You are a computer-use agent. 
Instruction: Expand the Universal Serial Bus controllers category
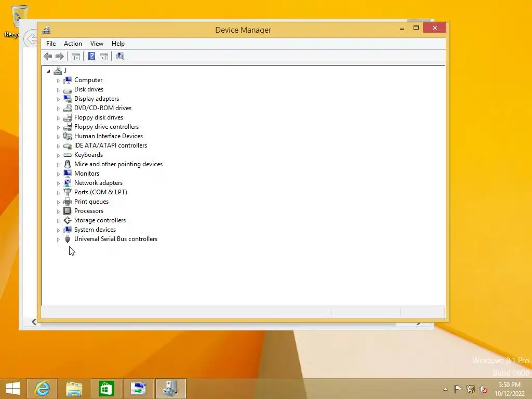pyautogui.click(x=58, y=239)
